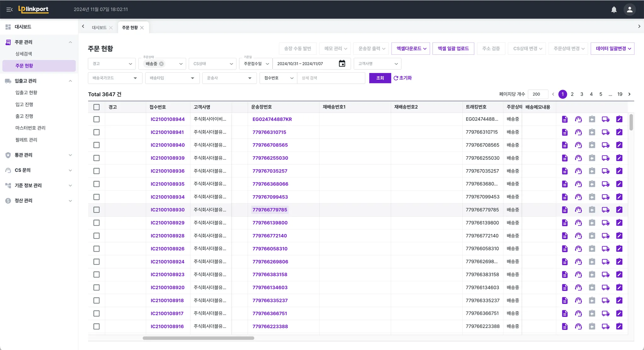Click edit clipboard icon for IC2100108939
This screenshot has height=350, width=644.
point(619,158)
